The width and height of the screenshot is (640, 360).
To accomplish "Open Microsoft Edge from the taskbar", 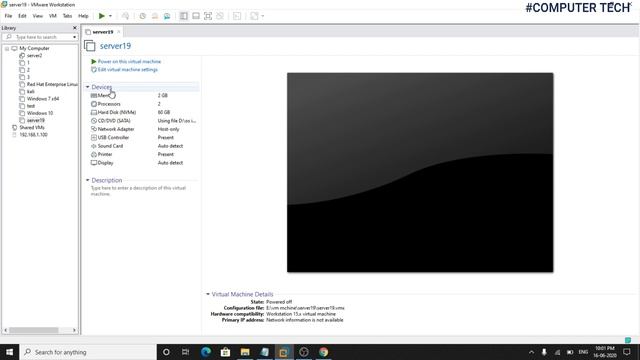I will [x=205, y=352].
